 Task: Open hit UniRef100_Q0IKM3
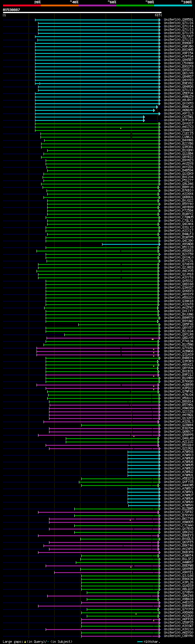point(179,103)
